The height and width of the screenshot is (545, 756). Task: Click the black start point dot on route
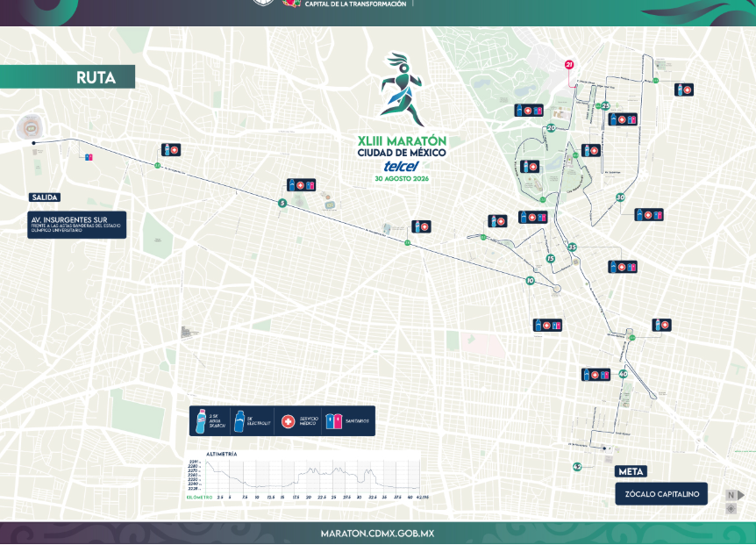coord(33,143)
